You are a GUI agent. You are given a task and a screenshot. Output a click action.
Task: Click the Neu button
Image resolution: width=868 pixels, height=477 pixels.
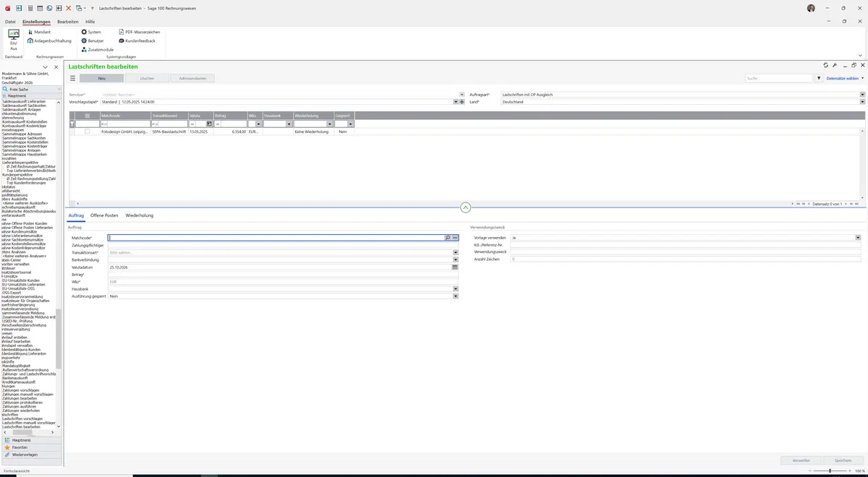(102, 78)
